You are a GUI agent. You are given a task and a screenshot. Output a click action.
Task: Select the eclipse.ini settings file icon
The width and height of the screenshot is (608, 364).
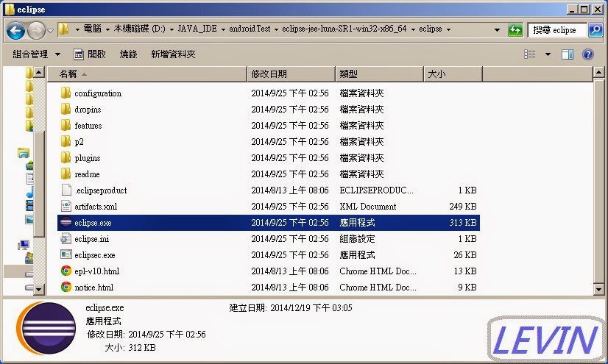point(66,239)
